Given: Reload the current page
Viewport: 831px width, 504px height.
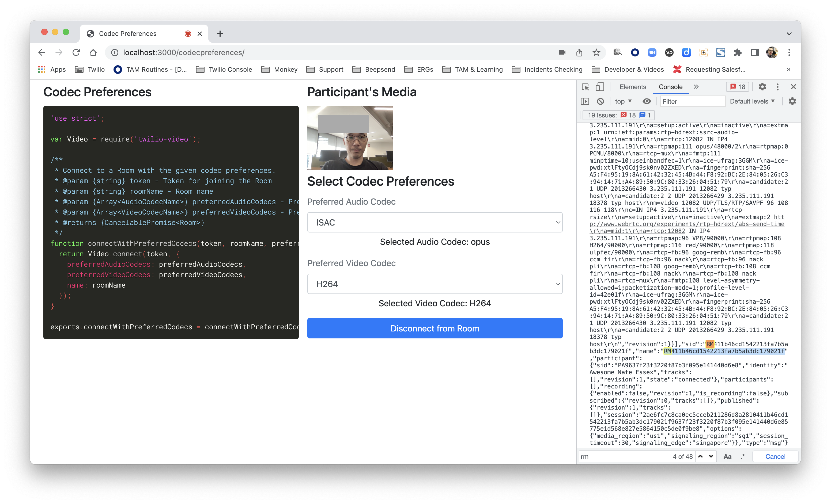Looking at the screenshot, I should click(x=76, y=52).
